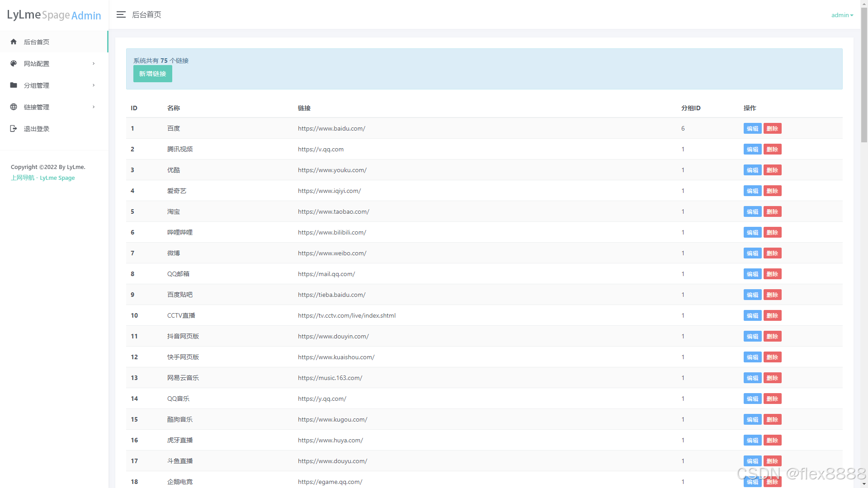Select 退出登录 menu item
This screenshot has width=868, height=488.
[x=37, y=129]
